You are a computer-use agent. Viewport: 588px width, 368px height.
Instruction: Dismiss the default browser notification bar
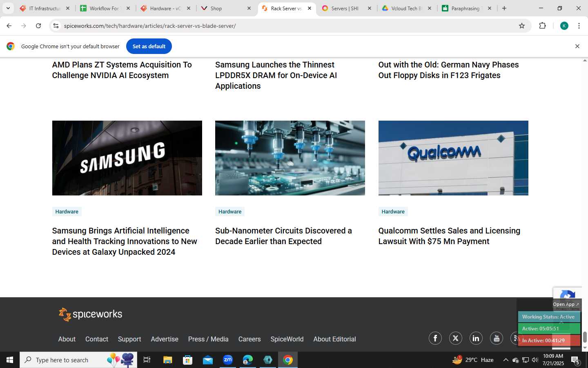(577, 46)
